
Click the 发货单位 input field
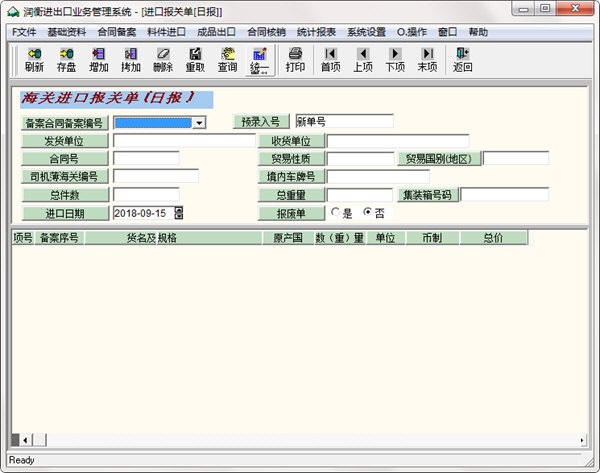(184, 141)
